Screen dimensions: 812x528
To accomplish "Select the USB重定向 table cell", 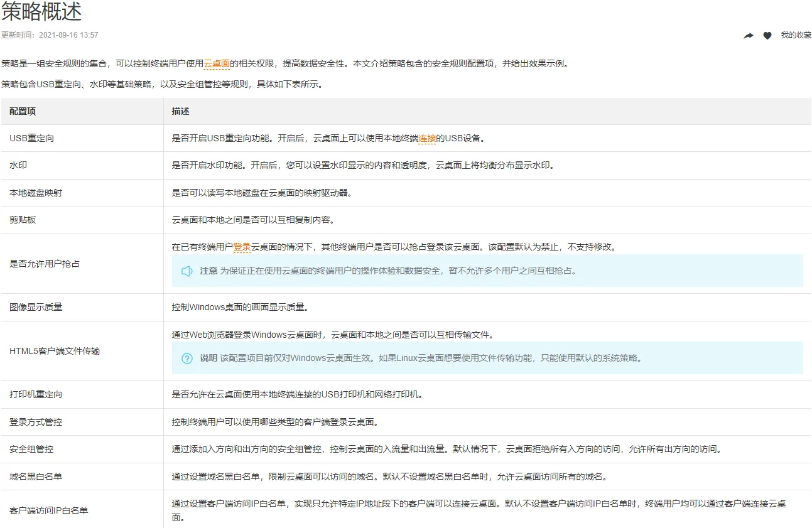I will pyautogui.click(x=82, y=138).
